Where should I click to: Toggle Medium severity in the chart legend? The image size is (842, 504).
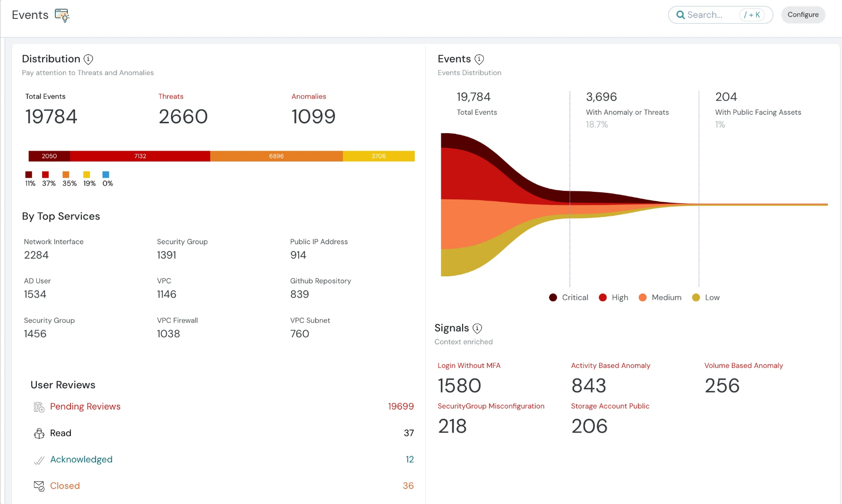[660, 297]
